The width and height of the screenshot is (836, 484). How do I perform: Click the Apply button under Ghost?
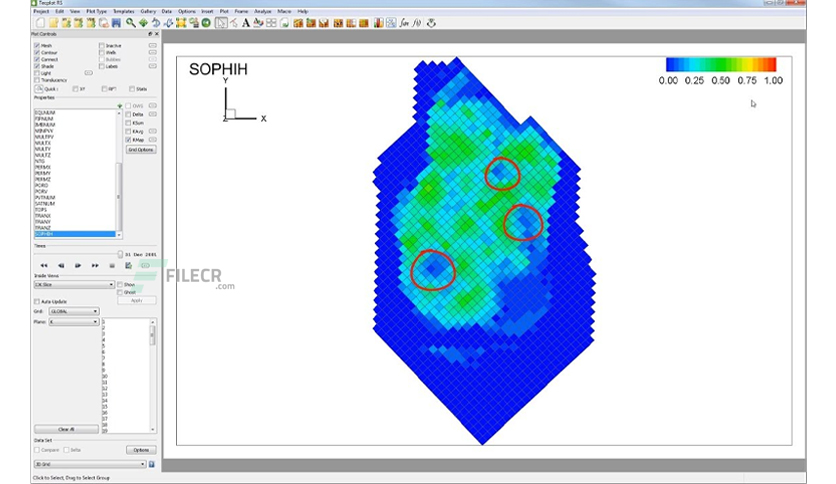click(x=136, y=301)
